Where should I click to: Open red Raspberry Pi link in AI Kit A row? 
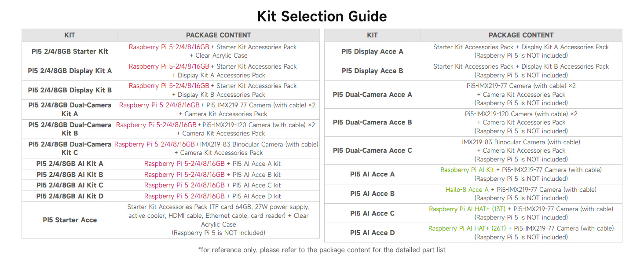click(x=184, y=164)
